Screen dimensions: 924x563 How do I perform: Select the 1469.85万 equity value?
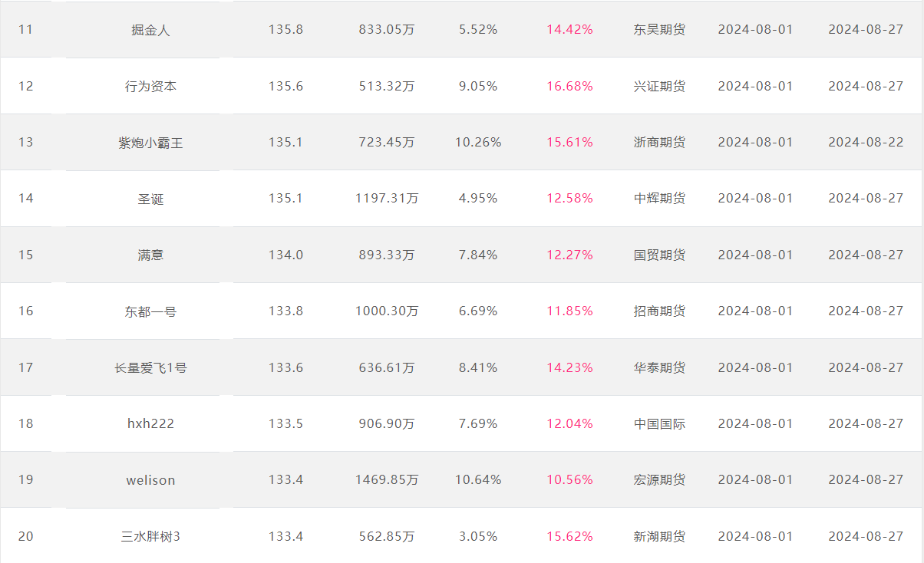(x=387, y=480)
